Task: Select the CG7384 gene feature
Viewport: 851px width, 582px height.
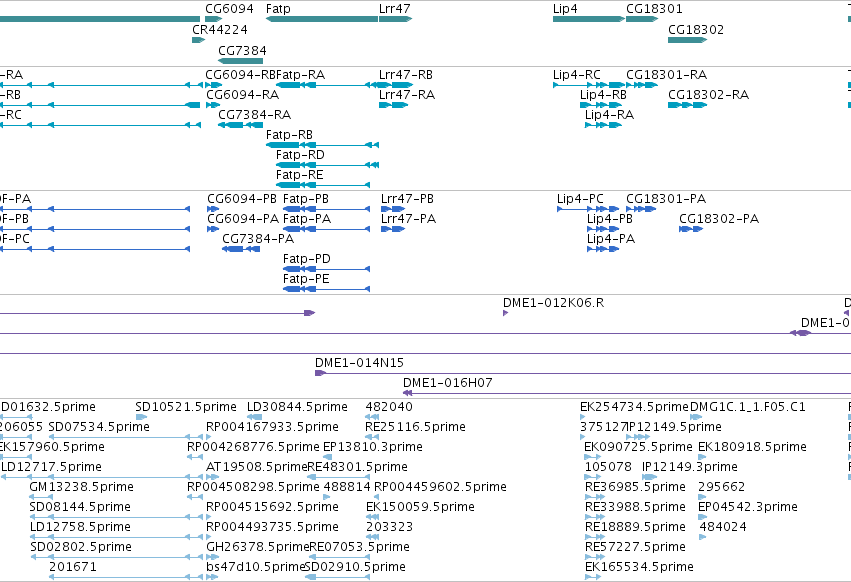Action: click(240, 61)
